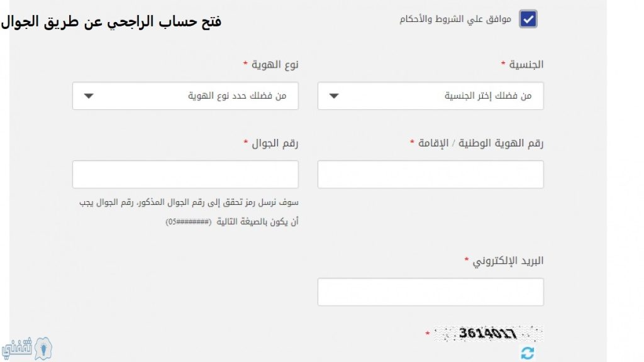Focus the mobile number (رقم الجوال) field
Viewport: 644px width, 362px height.
[x=186, y=175]
